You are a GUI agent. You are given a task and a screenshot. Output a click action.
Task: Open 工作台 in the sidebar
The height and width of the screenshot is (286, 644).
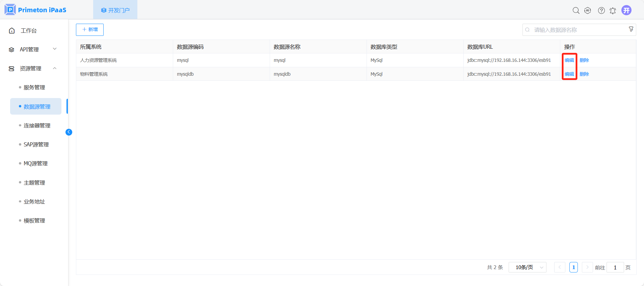28,31
